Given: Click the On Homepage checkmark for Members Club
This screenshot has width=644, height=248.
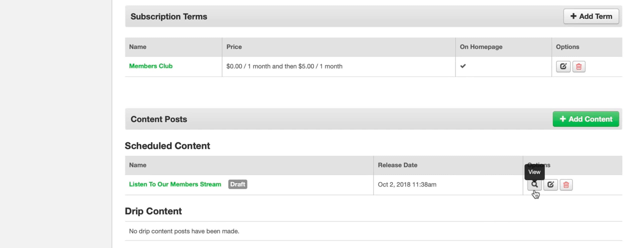Looking at the screenshot, I should 463,66.
